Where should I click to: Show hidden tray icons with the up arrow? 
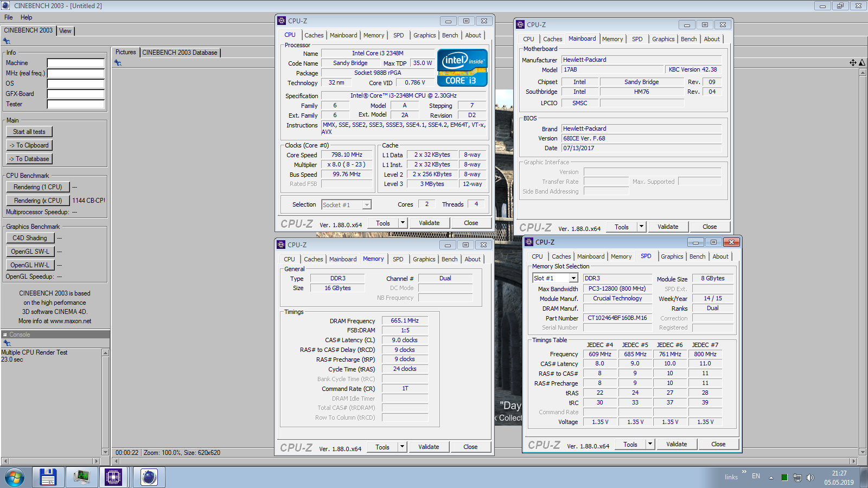771,478
